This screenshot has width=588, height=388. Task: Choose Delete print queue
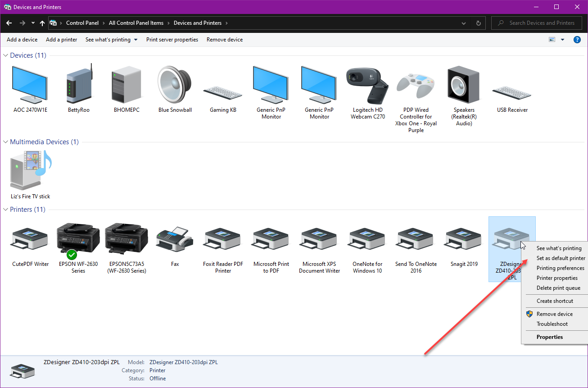[558, 288]
